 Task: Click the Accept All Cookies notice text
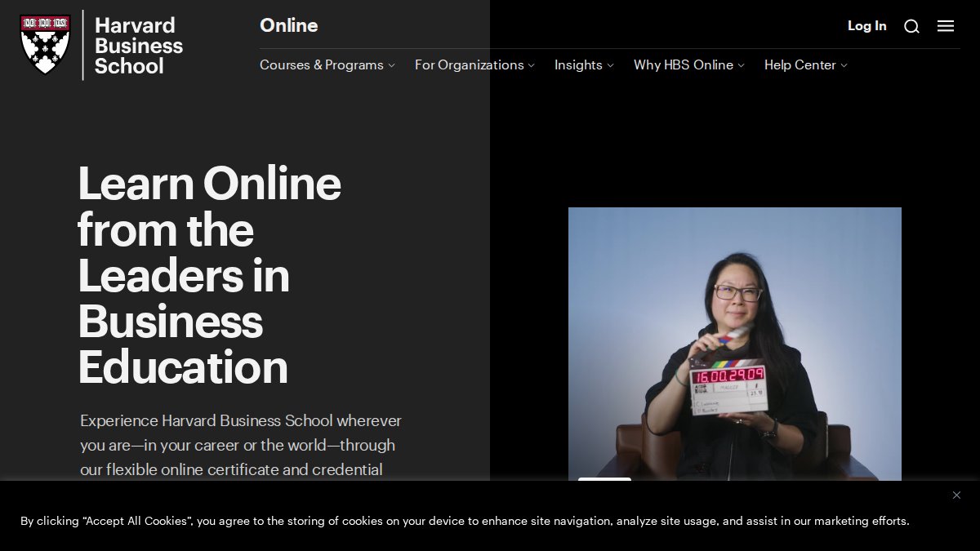[465, 521]
